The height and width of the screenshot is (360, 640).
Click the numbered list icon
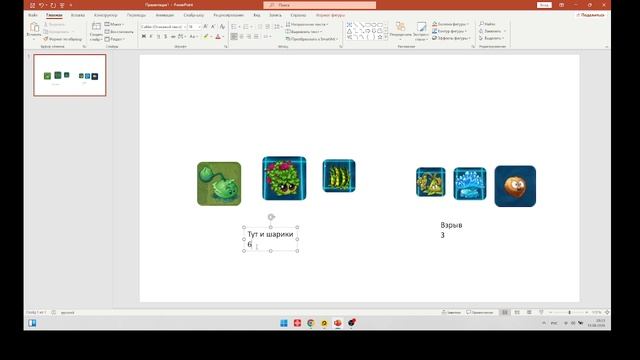point(245,27)
